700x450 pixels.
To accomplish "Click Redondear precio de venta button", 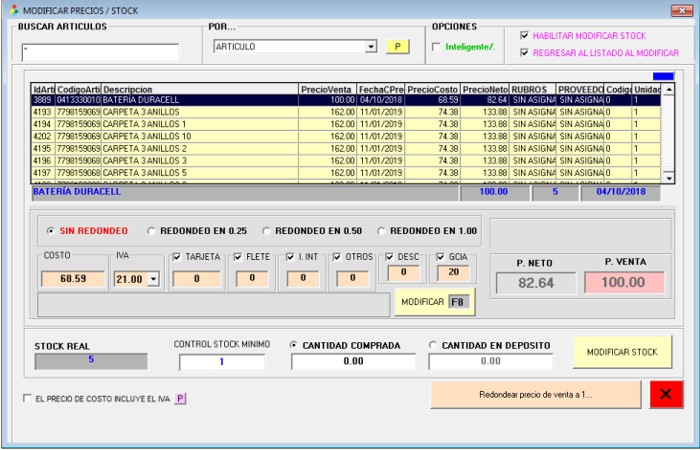I will tap(535, 394).
